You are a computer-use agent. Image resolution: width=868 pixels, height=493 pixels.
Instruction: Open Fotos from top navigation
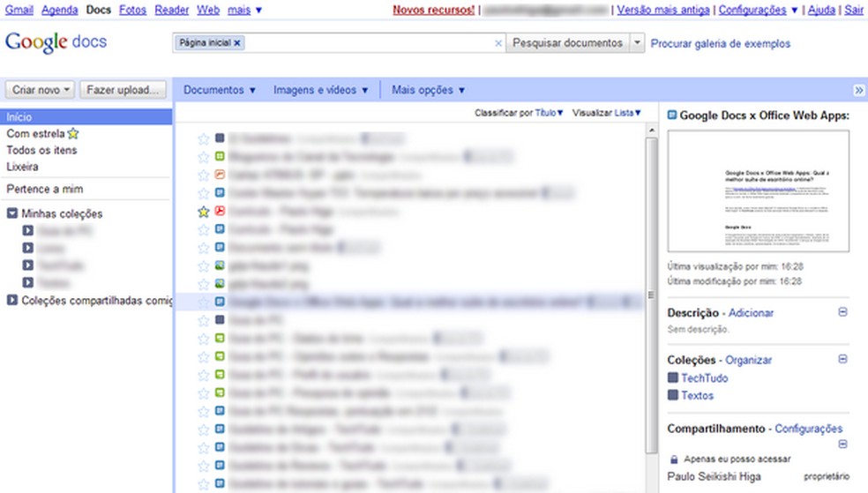pos(132,10)
